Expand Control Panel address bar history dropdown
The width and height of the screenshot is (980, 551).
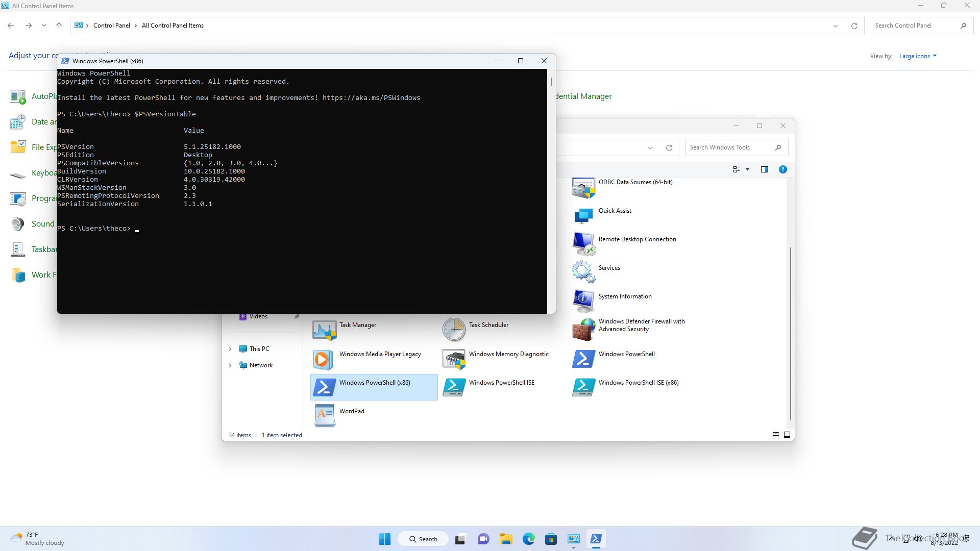tap(836, 26)
